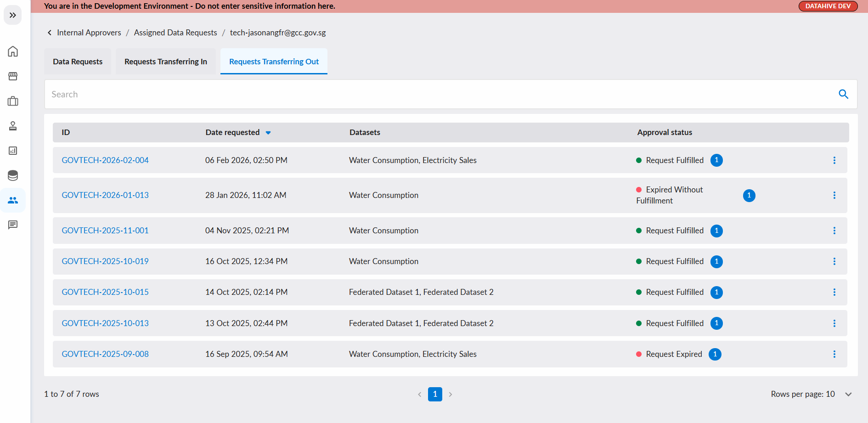Open actions menu for GOVTECH-2025-10-015

pyautogui.click(x=834, y=292)
